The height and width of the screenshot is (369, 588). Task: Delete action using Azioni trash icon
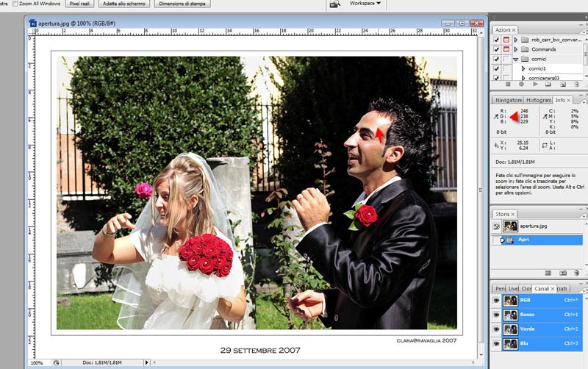point(577,85)
